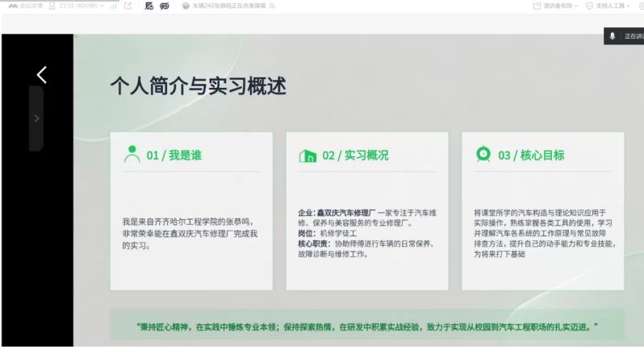Image resolution: width=644 pixels, height=349 pixels.
Task: Click the Tencent Meeting logo icon
Action: [x=13, y=6]
